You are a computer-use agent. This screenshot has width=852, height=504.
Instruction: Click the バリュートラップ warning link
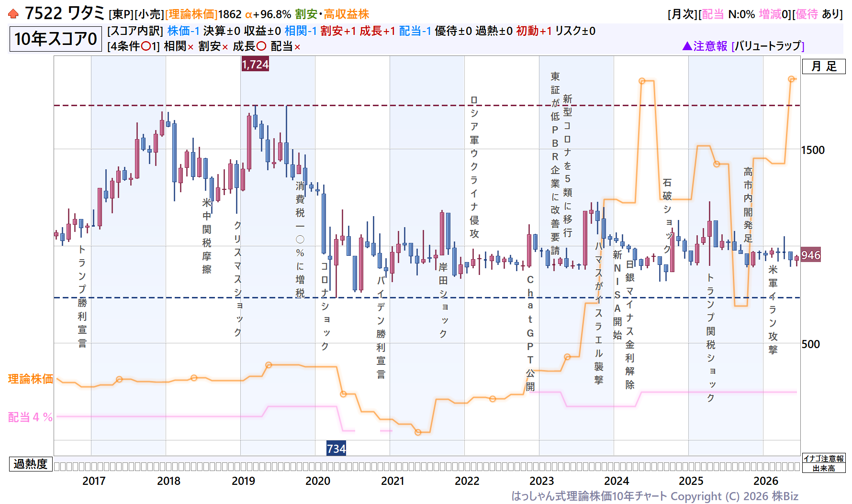768,46
